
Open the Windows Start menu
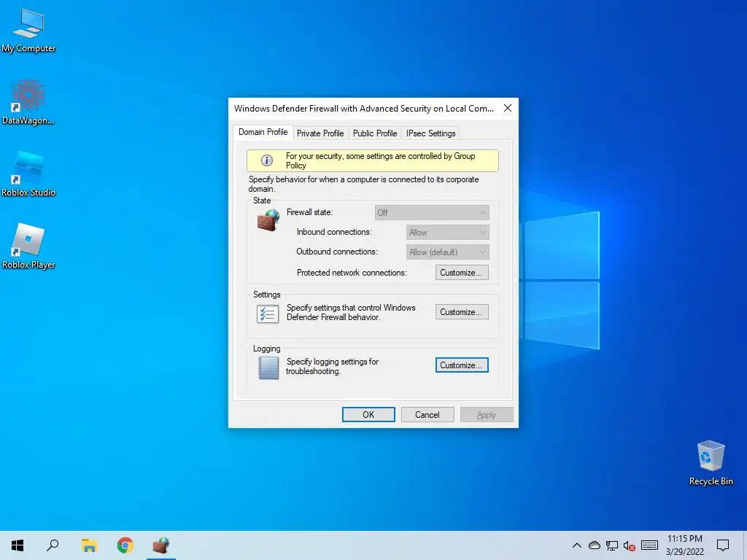[x=18, y=545]
